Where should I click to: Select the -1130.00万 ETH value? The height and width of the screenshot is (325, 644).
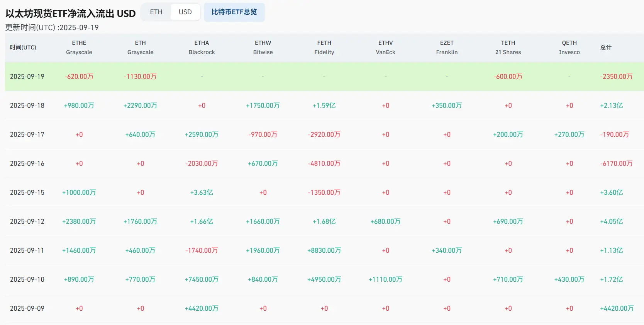click(x=141, y=77)
